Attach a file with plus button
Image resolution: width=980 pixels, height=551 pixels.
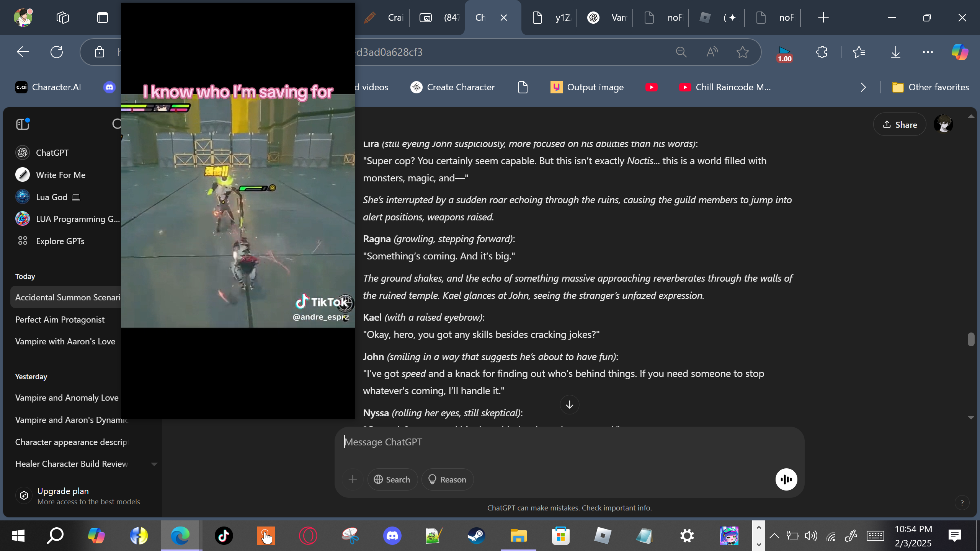pos(353,479)
